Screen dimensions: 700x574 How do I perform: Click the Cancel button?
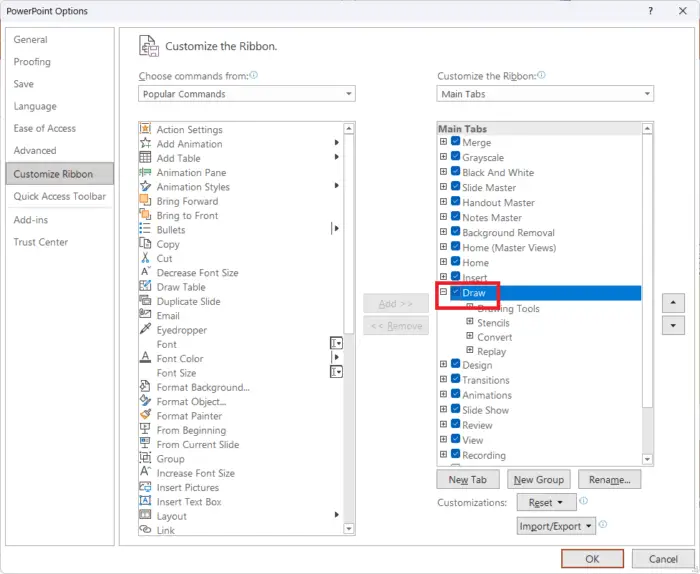click(x=663, y=559)
